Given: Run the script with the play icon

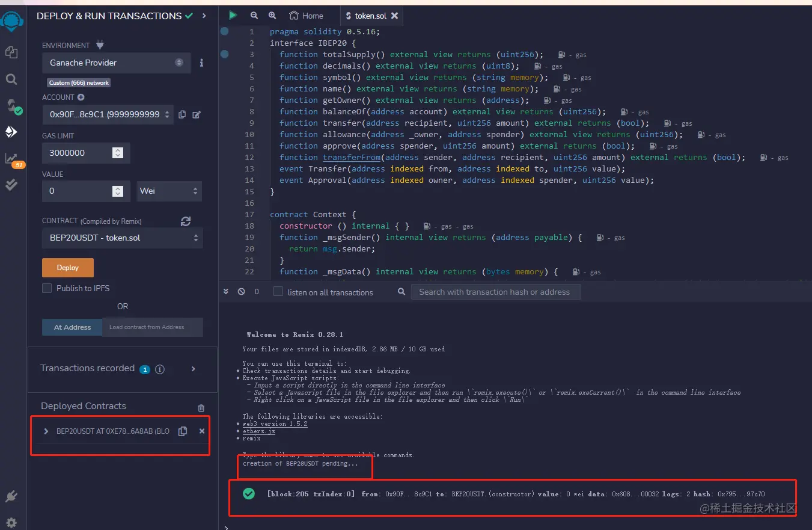Looking at the screenshot, I should (233, 16).
